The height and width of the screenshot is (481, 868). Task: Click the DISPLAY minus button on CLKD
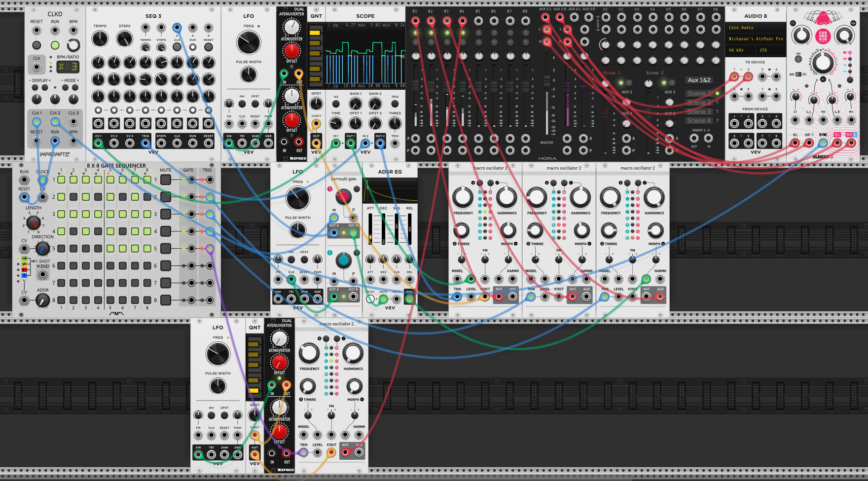(x=35, y=88)
